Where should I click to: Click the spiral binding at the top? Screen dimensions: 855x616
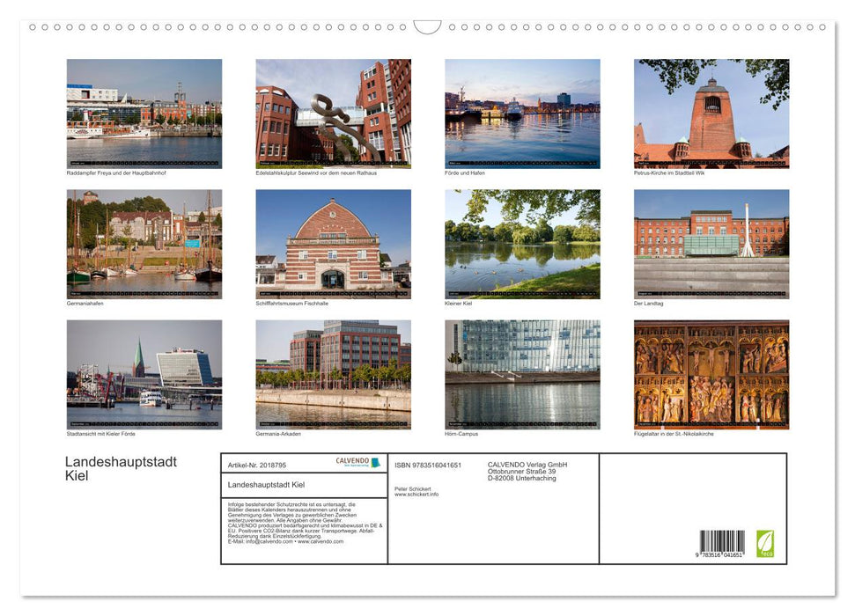click(x=264, y=29)
